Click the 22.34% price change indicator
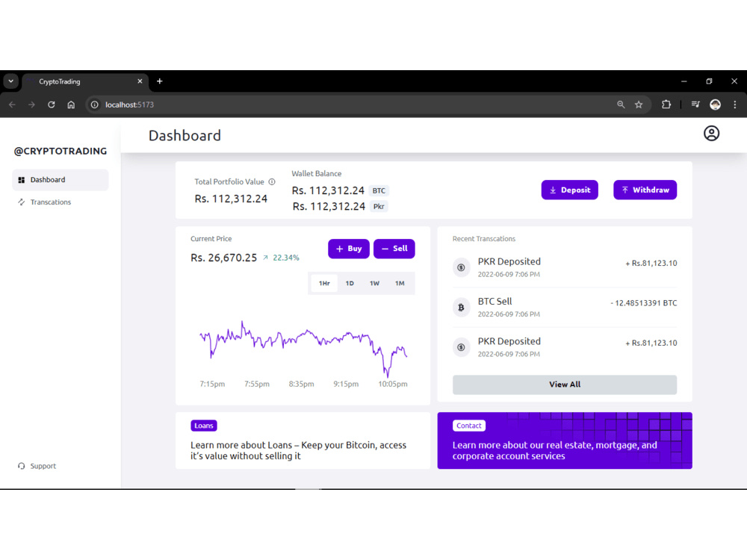 coord(281,258)
